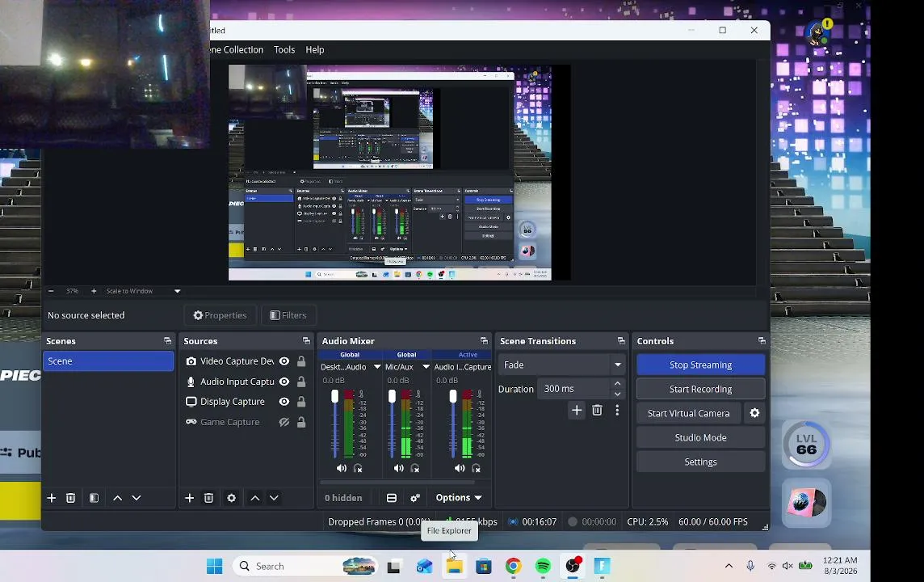Open virtual camera settings gear
This screenshot has height=582, width=924.
[x=755, y=413]
